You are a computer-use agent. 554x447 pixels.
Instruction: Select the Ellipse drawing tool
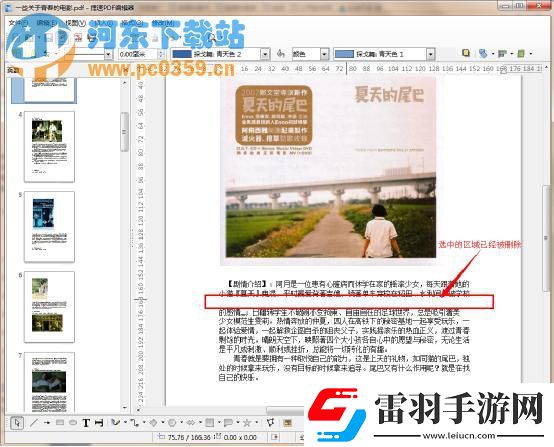pos(72,423)
